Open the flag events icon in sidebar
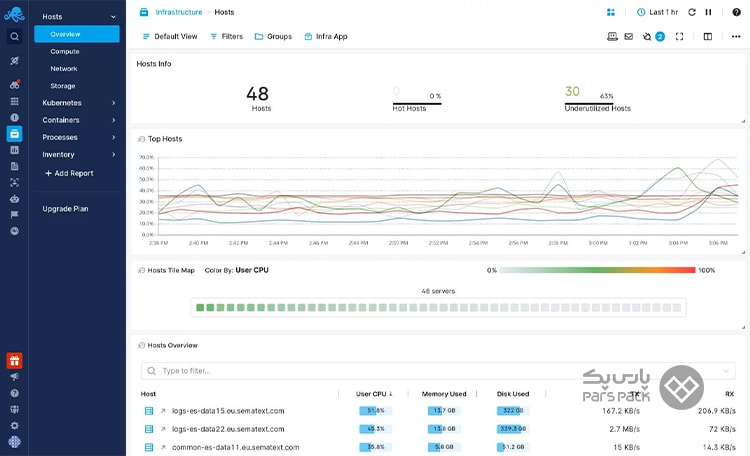The height and width of the screenshot is (456, 750). [14, 215]
